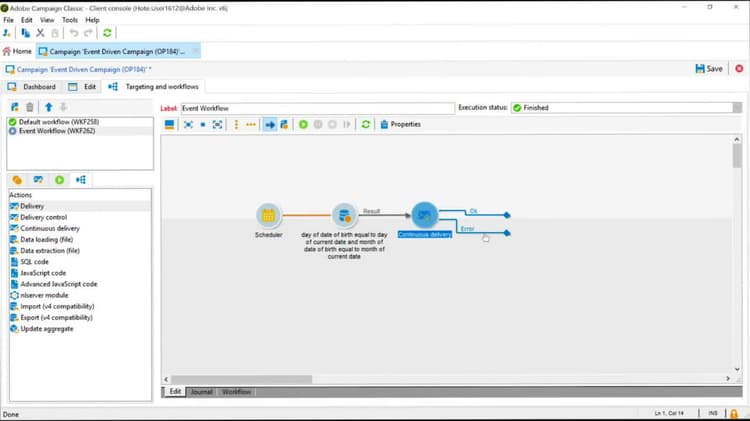Viewport: 750px width, 421px height.
Task: Click the Label field containing Event Workflow
Action: click(317, 108)
